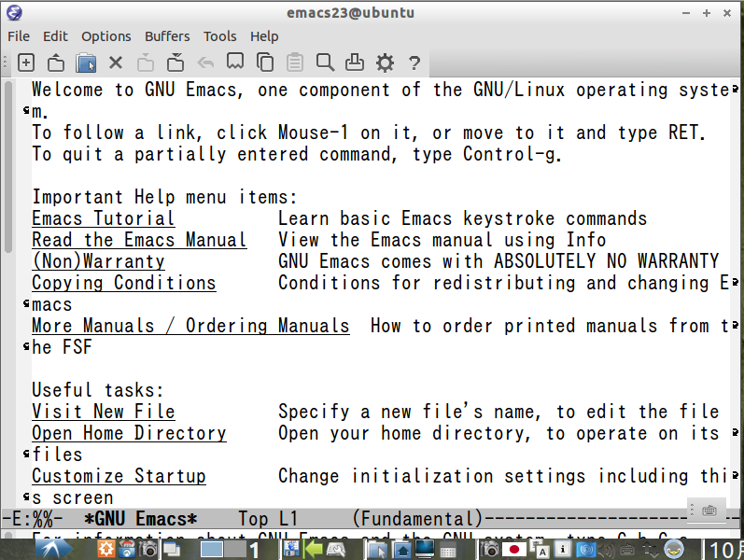Follow the Emacs Tutorial link
Screen dimensions: 744x560
coord(104,218)
